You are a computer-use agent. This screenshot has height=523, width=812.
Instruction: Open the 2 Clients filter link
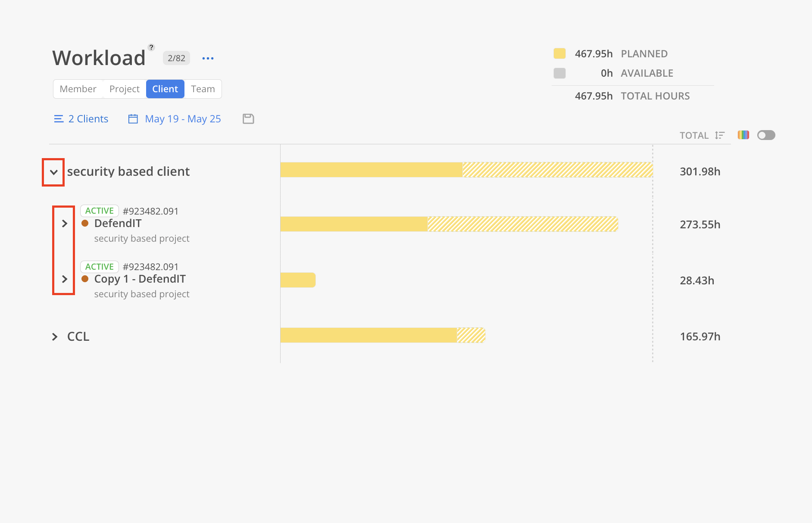pyautogui.click(x=88, y=119)
